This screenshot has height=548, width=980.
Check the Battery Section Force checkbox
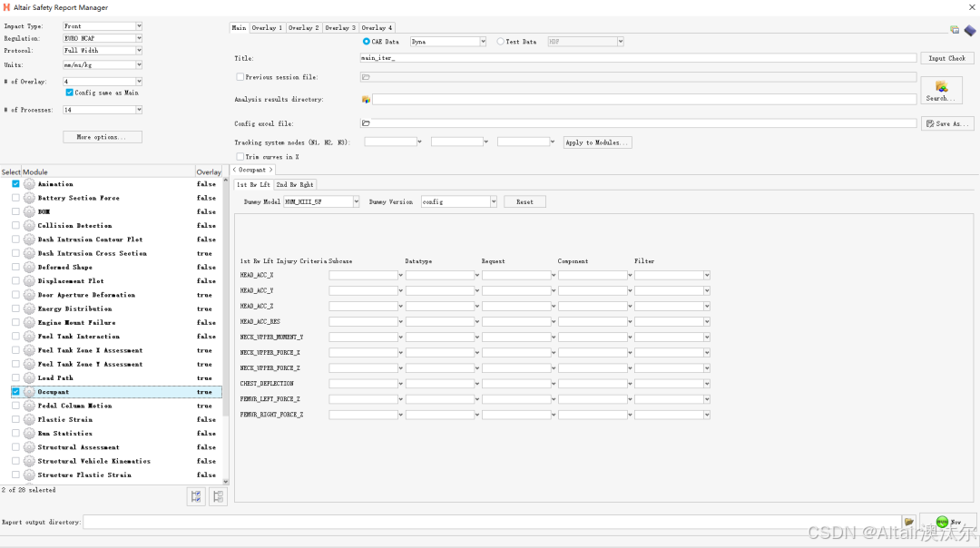pos(15,198)
